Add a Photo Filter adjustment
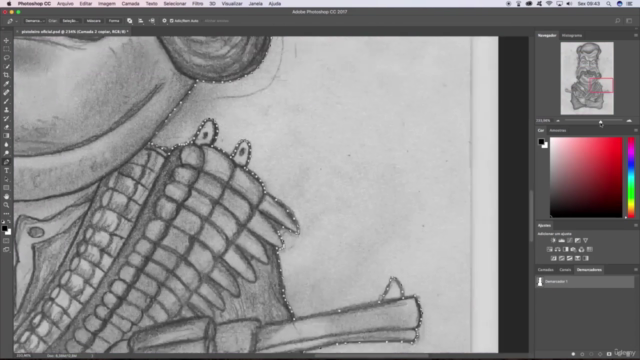The width and height of the screenshot is (640, 360). point(573,249)
